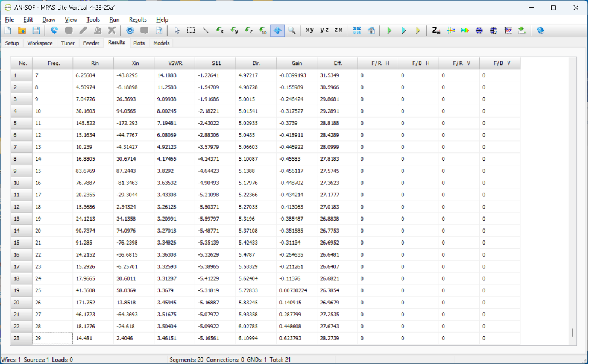Switch to the Workspace tab
The height and width of the screenshot is (364, 589).
tap(40, 43)
